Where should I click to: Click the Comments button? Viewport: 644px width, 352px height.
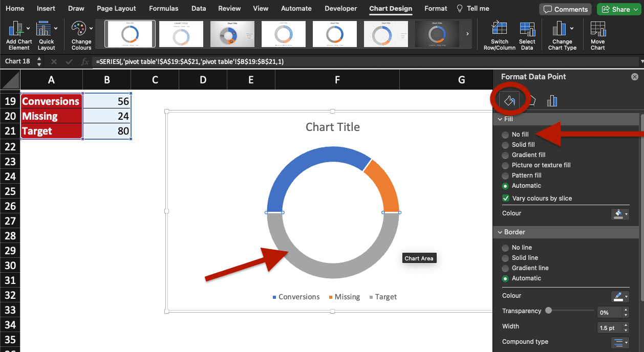click(565, 9)
